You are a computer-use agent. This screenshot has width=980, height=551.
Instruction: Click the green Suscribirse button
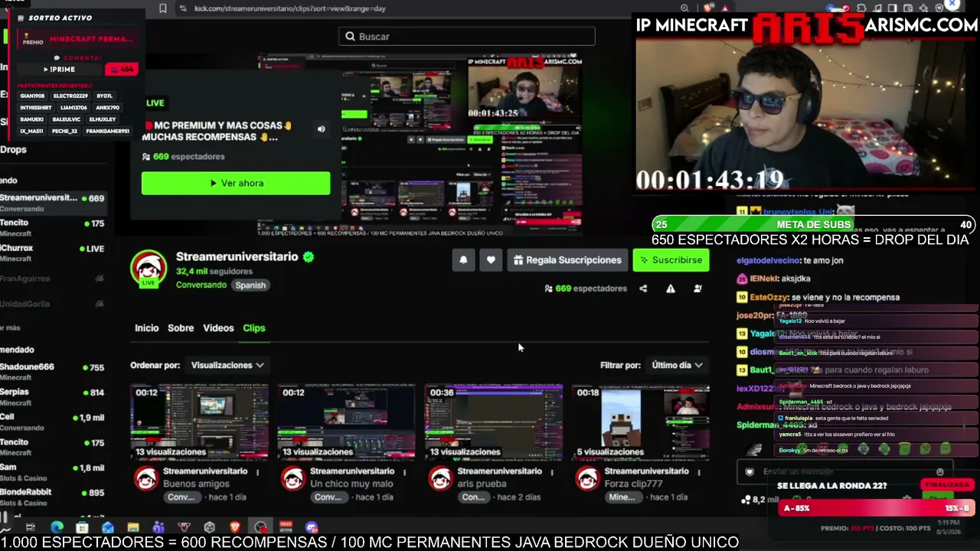671,260
